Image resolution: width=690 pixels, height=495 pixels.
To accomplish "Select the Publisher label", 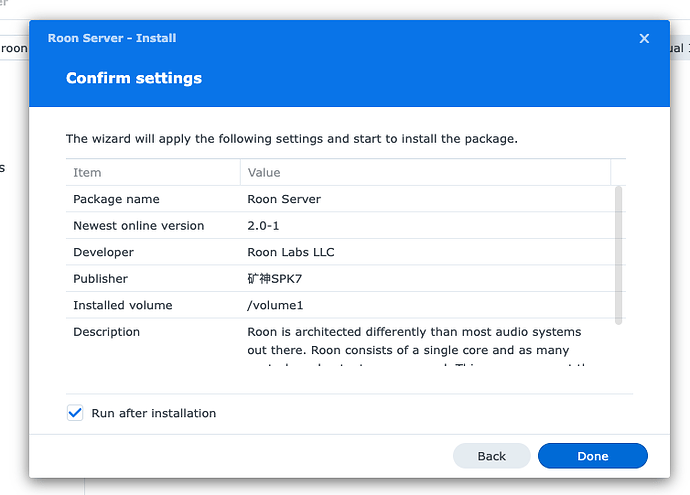I will pyautogui.click(x=100, y=279).
